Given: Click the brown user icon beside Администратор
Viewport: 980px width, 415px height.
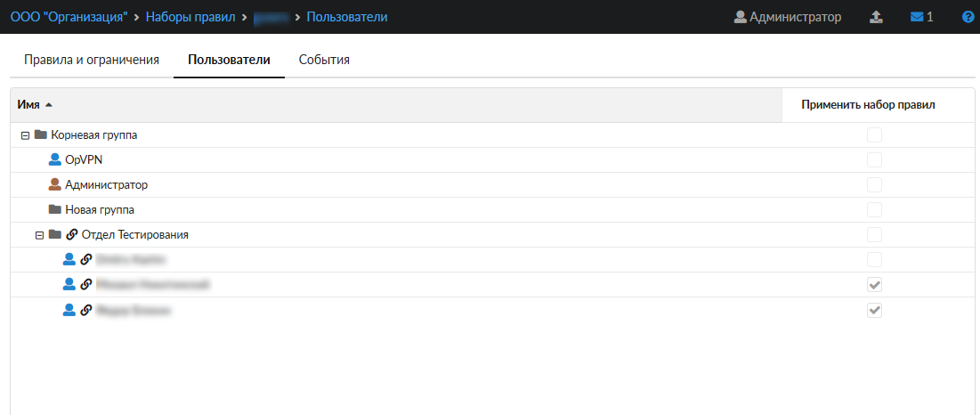Looking at the screenshot, I should pos(55,185).
